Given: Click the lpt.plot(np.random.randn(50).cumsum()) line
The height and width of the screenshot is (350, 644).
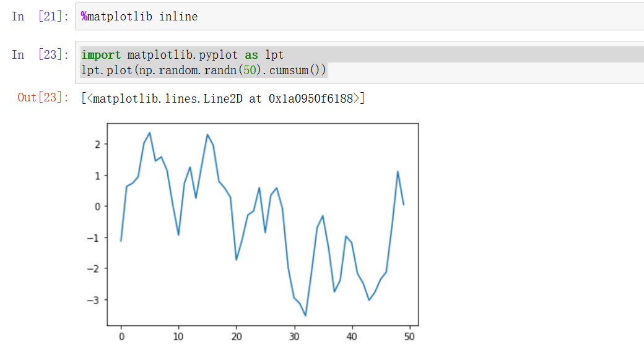Looking at the screenshot, I should point(204,70).
